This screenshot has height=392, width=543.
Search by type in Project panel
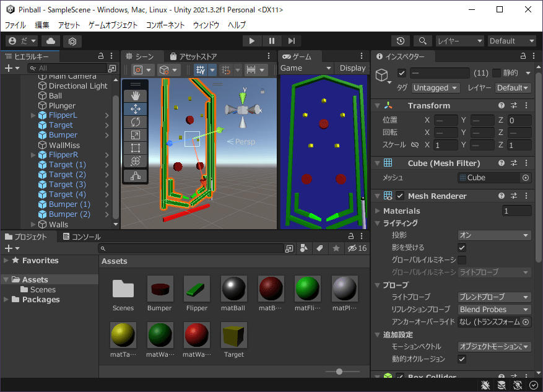point(304,248)
